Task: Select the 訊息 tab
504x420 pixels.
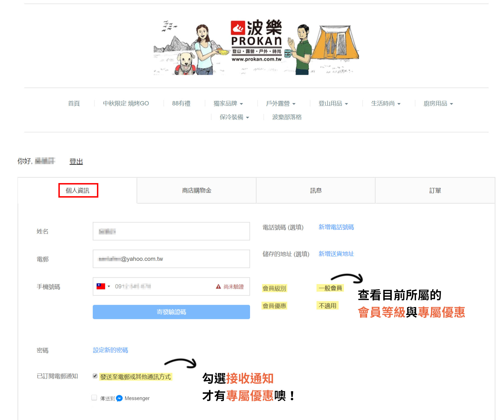Action: [x=316, y=191]
